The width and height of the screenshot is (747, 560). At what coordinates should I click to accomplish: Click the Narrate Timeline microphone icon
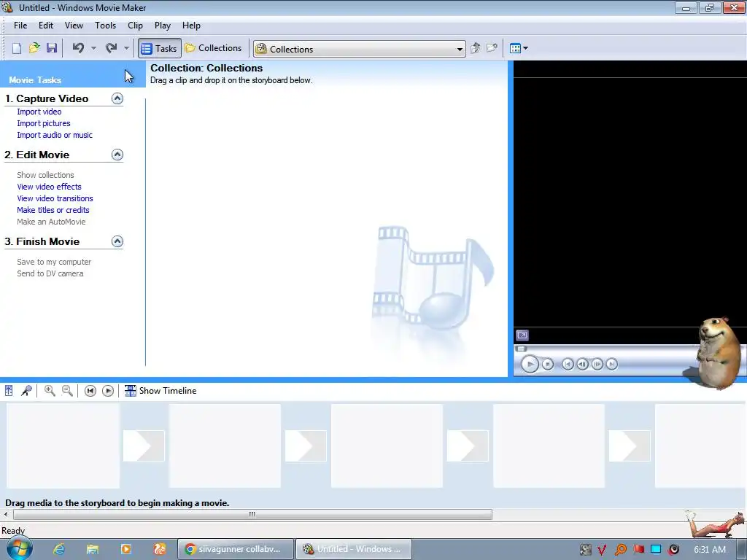(x=26, y=391)
